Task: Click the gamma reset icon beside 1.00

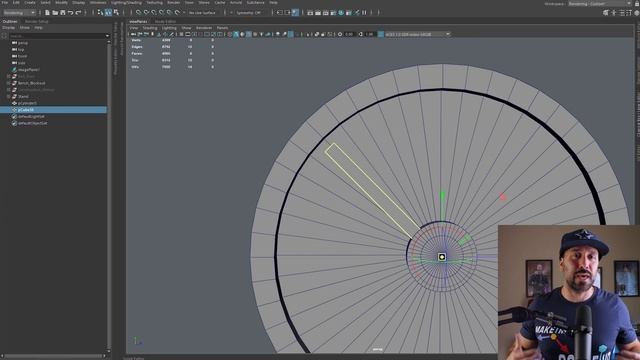Action: point(360,34)
